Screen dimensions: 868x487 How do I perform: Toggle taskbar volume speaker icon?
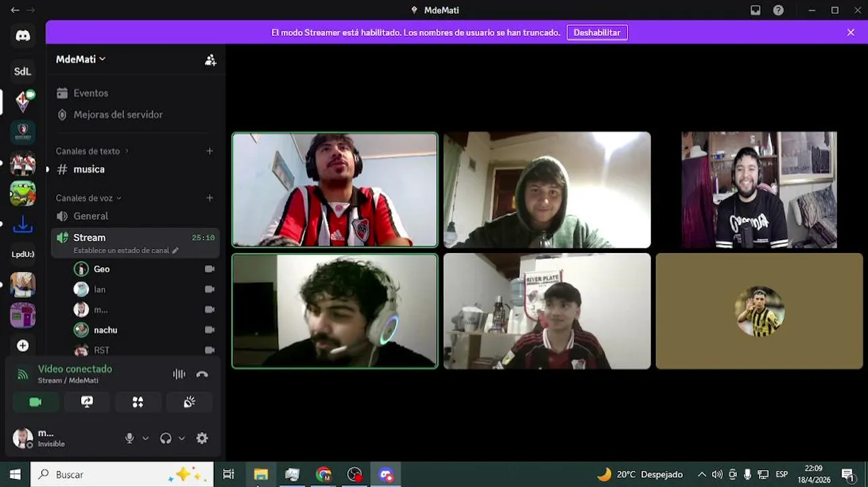[x=717, y=475]
